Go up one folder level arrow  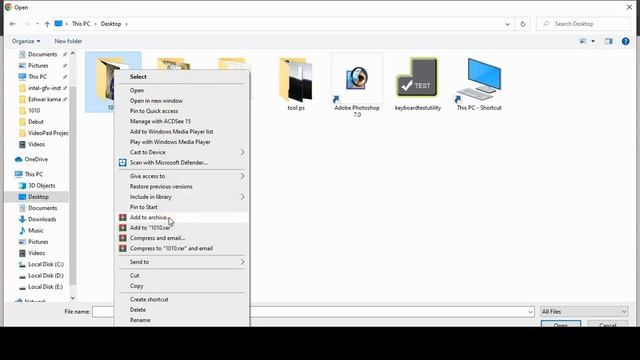click(47, 24)
